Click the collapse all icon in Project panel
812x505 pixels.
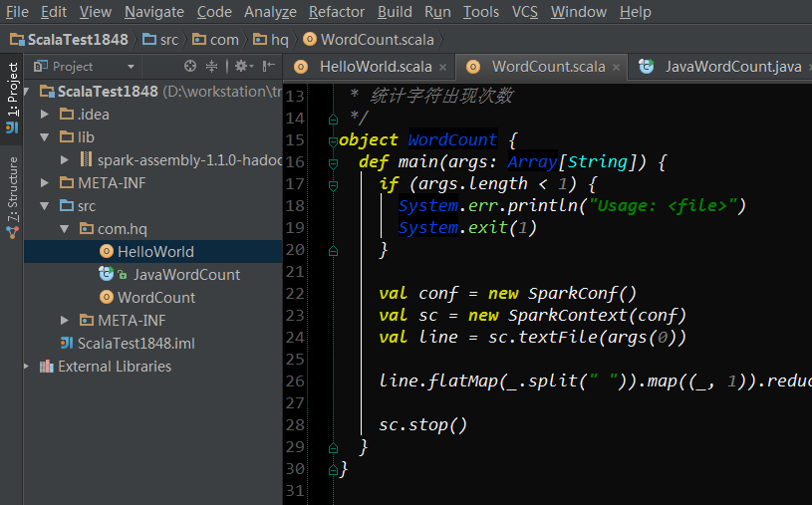point(211,66)
